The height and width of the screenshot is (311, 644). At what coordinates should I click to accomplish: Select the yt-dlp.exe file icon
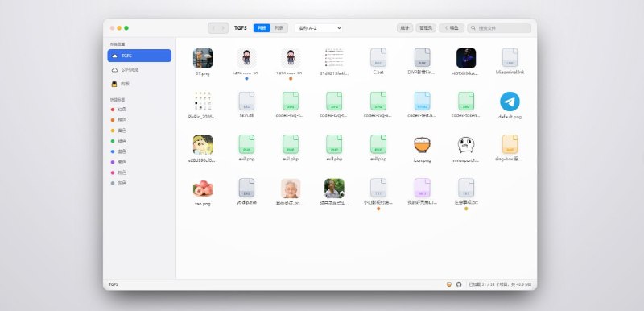246,188
